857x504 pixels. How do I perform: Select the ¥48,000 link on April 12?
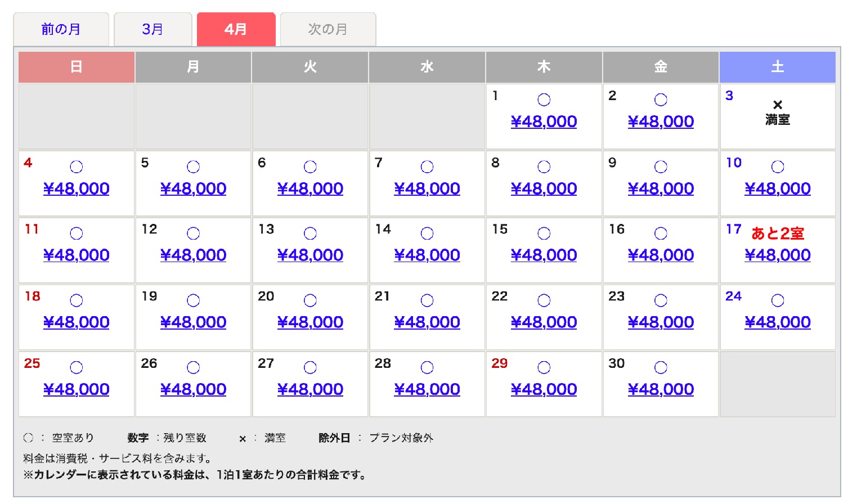(193, 255)
